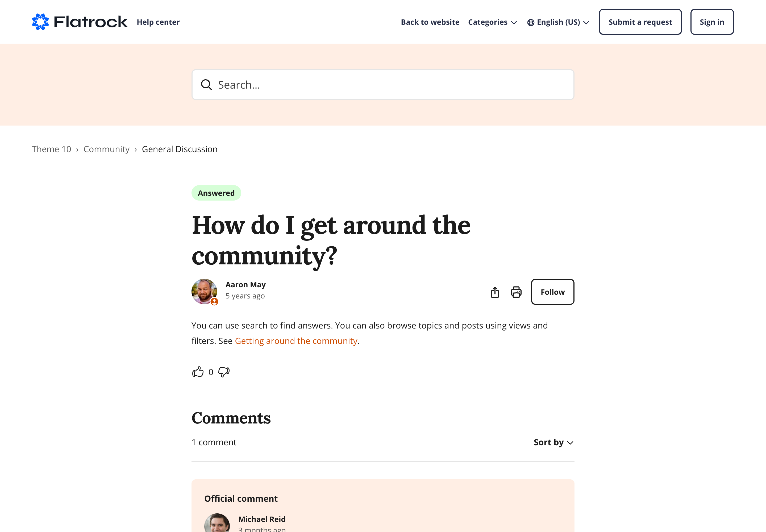Click the Flatrock logo
This screenshot has width=766, height=532.
(79, 22)
